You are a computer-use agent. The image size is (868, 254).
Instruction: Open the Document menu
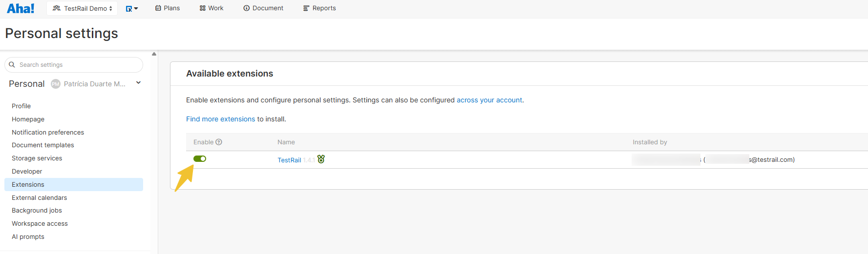point(263,8)
